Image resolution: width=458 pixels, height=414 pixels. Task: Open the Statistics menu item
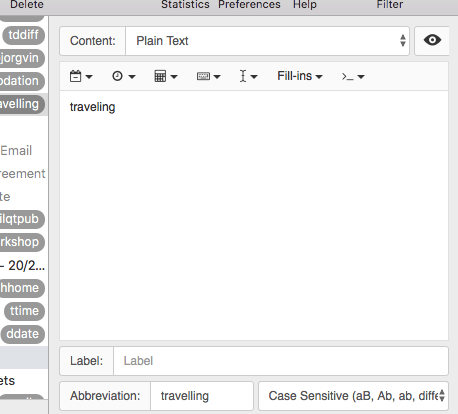coord(185,5)
